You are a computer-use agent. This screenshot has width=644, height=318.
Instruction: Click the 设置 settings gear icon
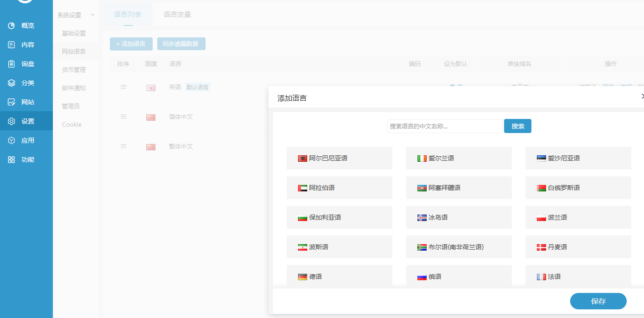[x=12, y=121]
